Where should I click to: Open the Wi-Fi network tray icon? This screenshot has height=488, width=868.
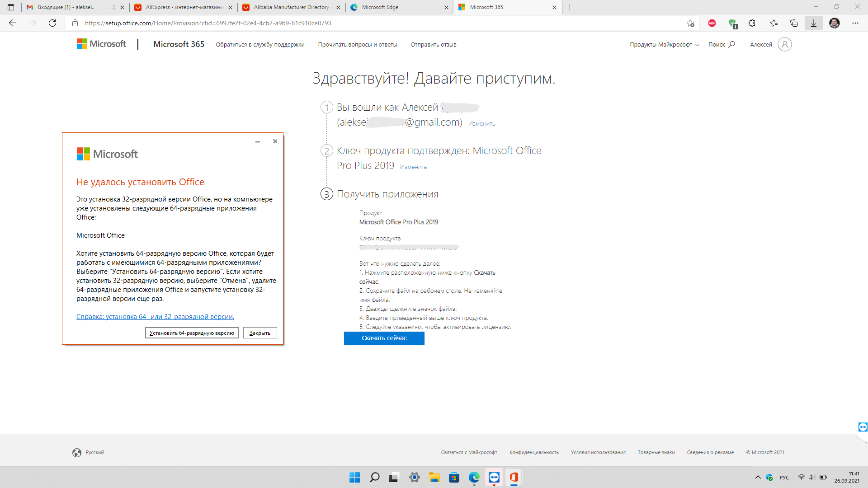pyautogui.click(x=801, y=477)
